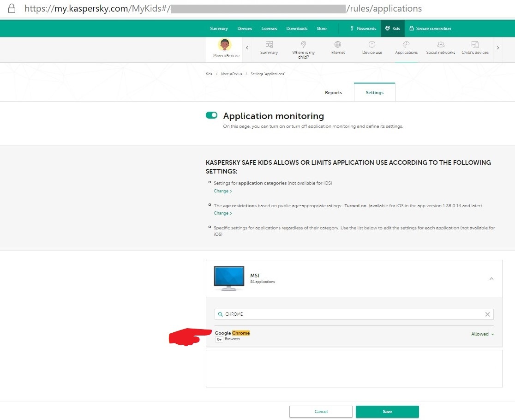Click Cancel button

click(x=321, y=412)
